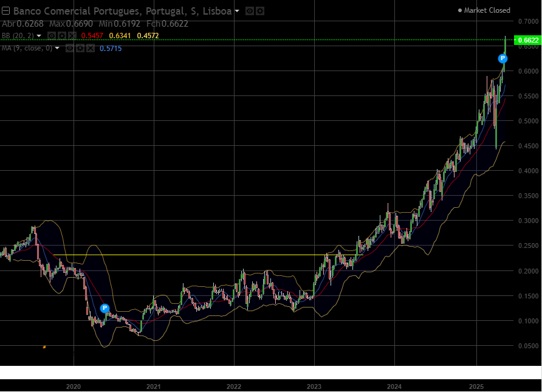Click the 0.7000 price axis label

[529, 21]
